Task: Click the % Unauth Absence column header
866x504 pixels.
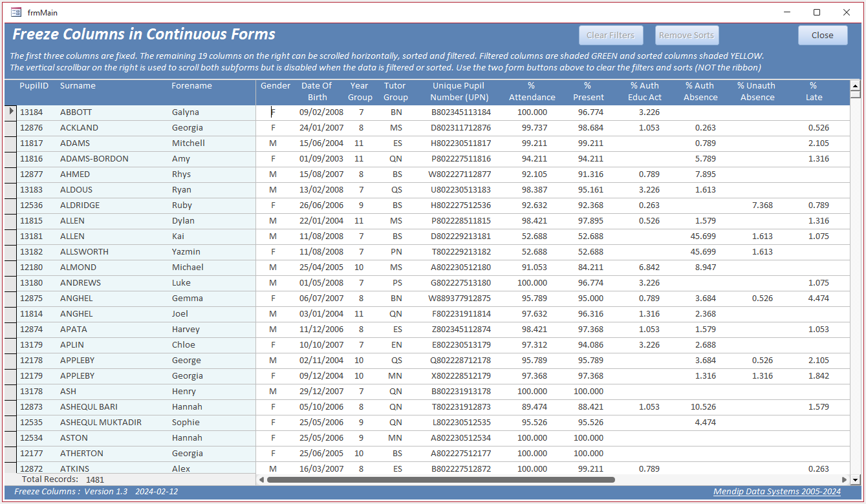Action: [757, 91]
